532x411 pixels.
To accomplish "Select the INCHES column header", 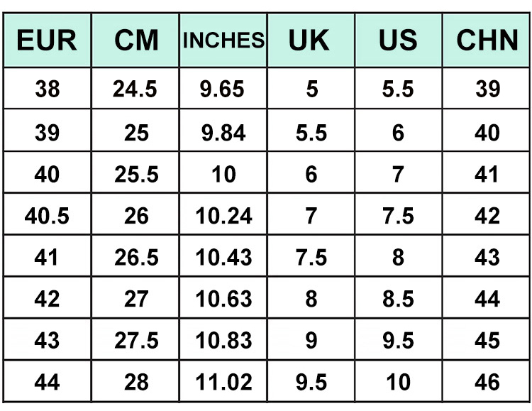I will (x=223, y=40).
